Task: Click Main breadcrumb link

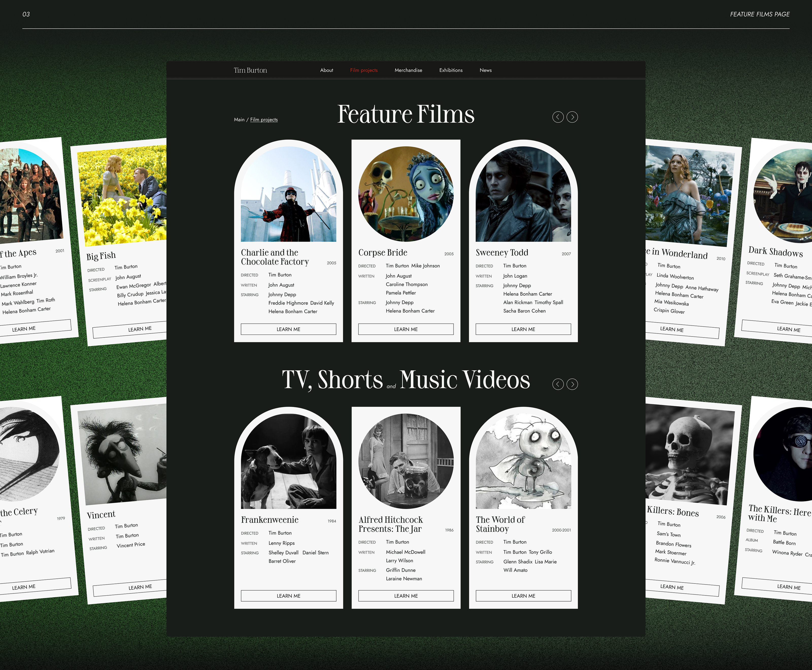Action: tap(239, 120)
